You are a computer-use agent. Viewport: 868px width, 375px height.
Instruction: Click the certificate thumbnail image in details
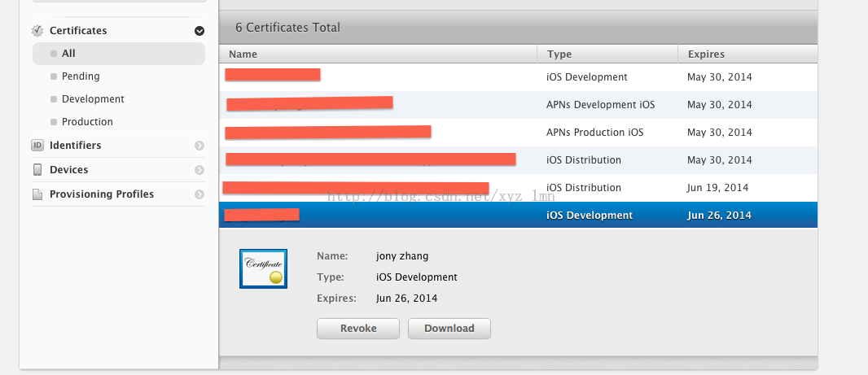tap(263, 268)
